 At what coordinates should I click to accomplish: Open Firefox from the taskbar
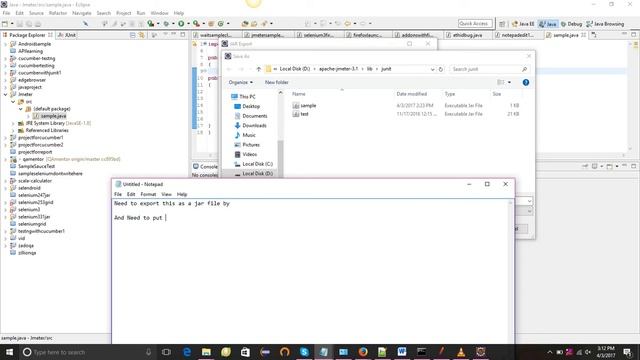click(363, 352)
